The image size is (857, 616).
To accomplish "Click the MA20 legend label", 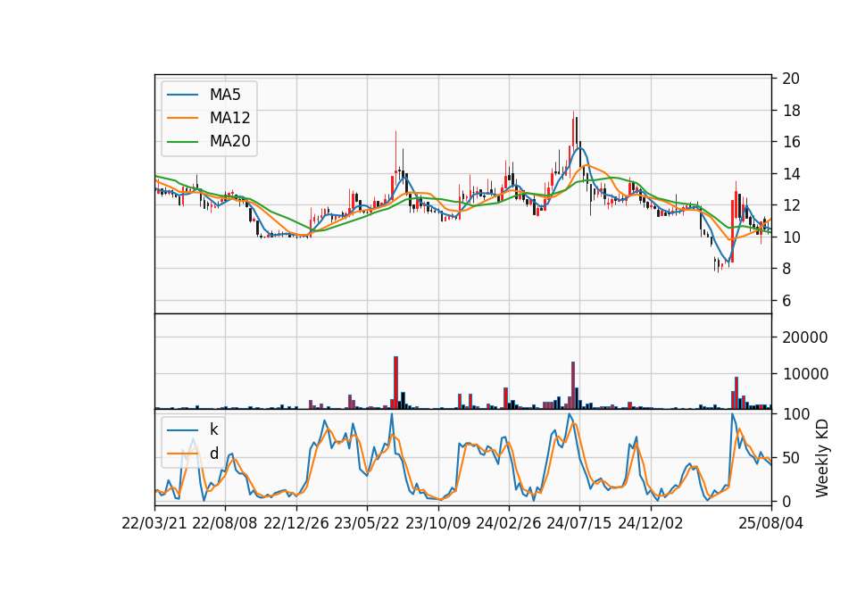I will [229, 142].
